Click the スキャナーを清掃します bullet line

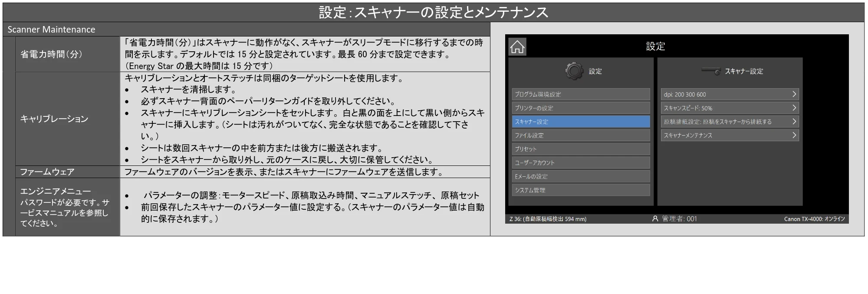[188, 89]
